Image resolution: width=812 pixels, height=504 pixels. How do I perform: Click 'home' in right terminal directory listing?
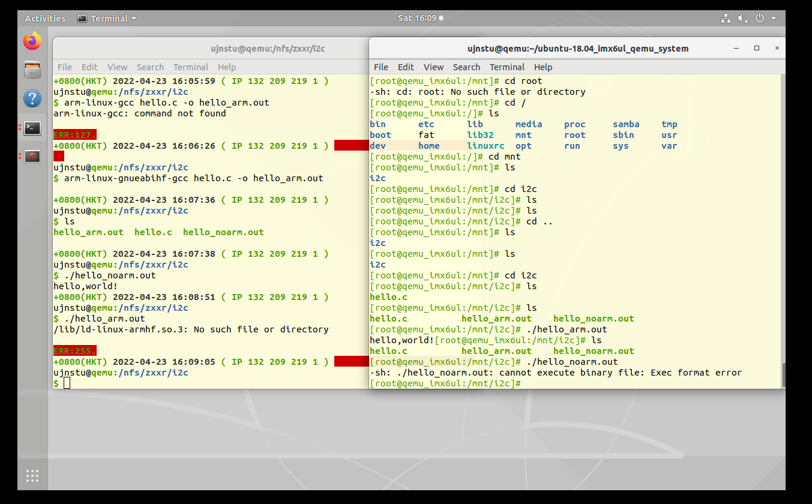(x=429, y=146)
